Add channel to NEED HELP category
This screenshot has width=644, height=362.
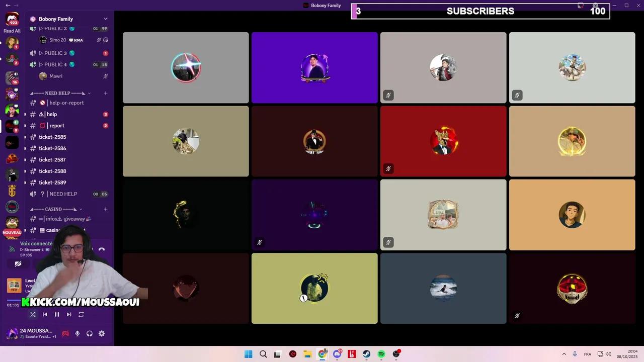point(106,93)
